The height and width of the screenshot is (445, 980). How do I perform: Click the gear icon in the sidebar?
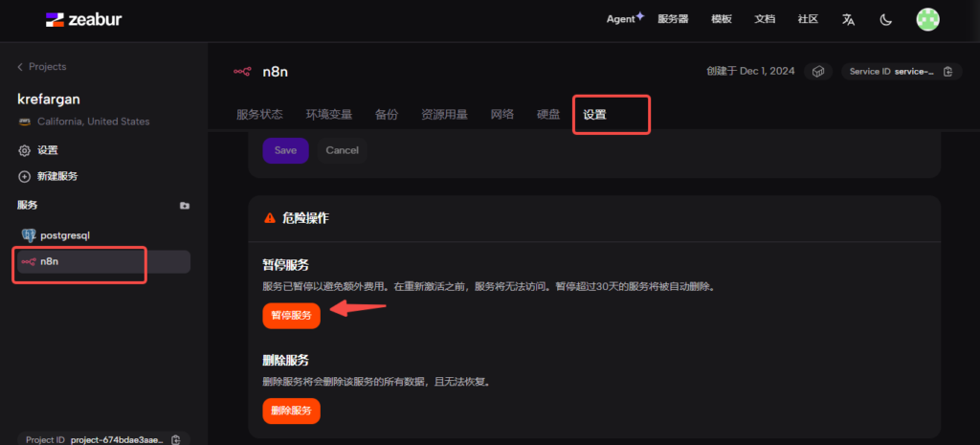[x=24, y=150]
